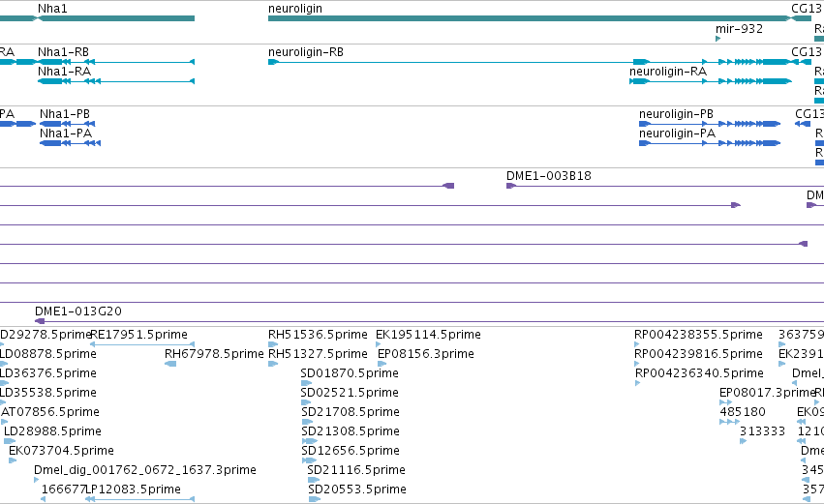Open the EK073704.5prime EST label

(x=61, y=451)
